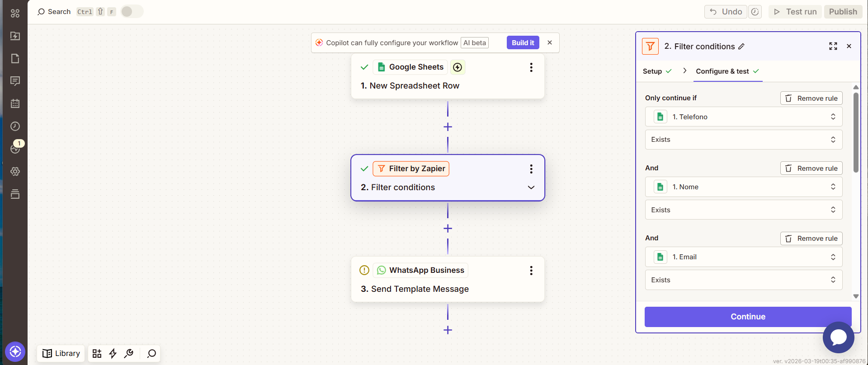
Task: Click the purple Continue button
Action: pyautogui.click(x=748, y=317)
